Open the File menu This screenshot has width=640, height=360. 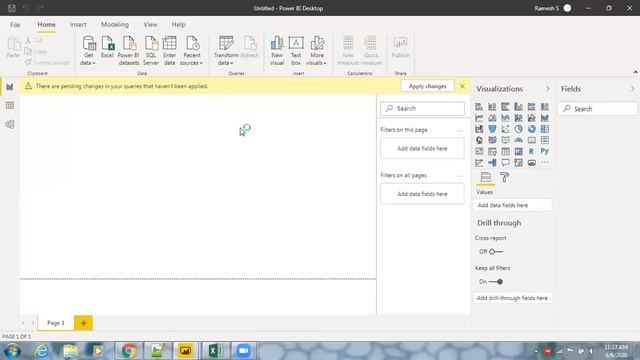pyautogui.click(x=15, y=25)
